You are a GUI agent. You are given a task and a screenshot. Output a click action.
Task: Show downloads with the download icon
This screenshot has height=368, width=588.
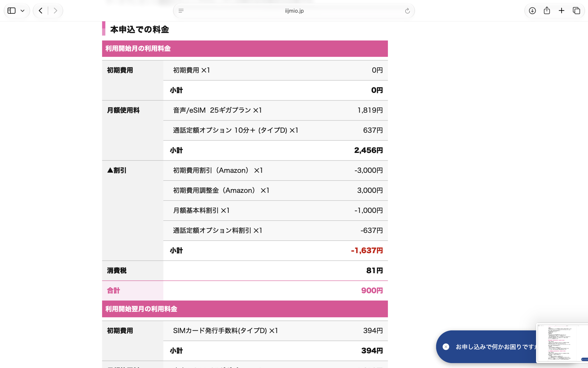[x=532, y=11]
